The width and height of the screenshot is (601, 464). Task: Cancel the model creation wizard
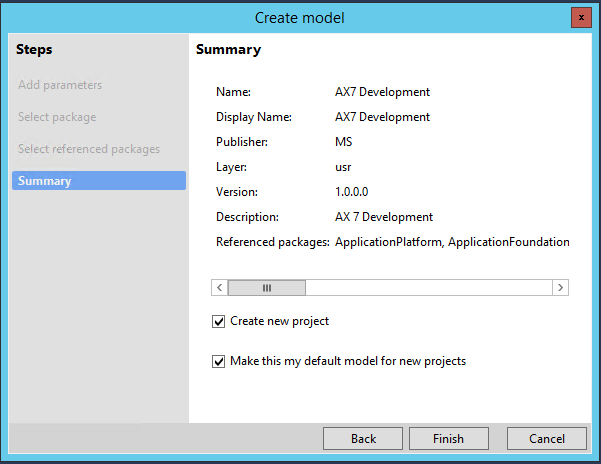coord(547,438)
